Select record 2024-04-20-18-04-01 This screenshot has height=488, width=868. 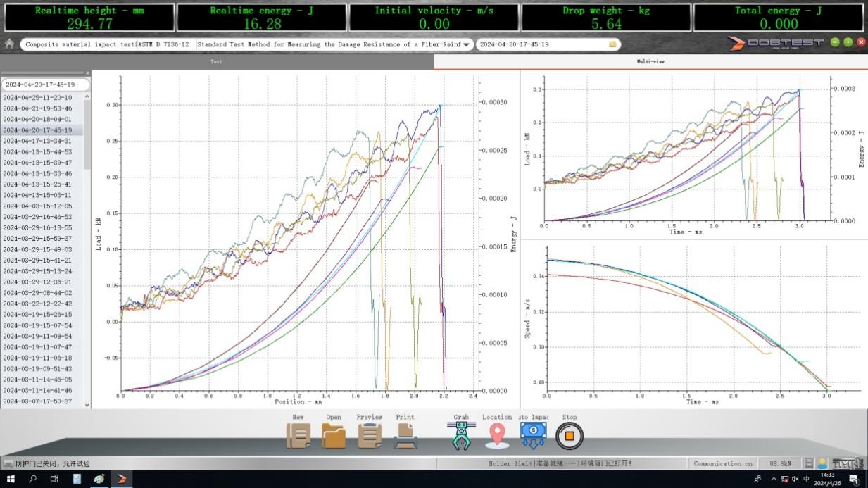tap(42, 119)
